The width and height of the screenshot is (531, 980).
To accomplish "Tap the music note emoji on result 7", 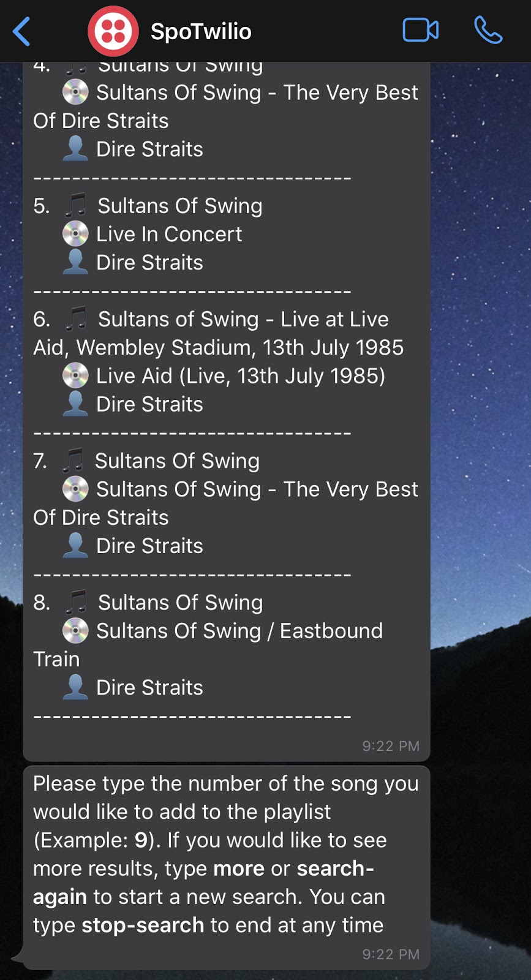I will click(x=73, y=461).
